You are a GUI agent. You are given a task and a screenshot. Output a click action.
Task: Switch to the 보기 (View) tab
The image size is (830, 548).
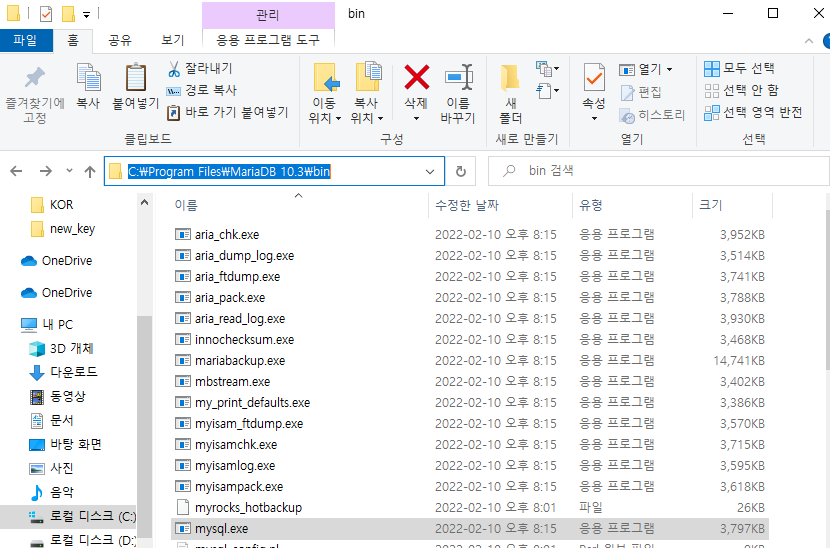[172, 40]
